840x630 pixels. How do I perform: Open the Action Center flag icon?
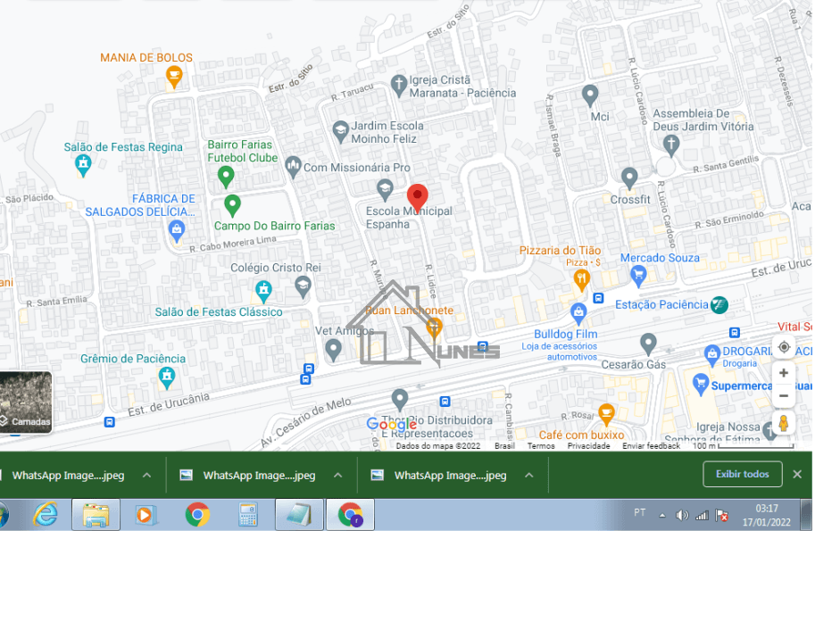pyautogui.click(x=721, y=516)
